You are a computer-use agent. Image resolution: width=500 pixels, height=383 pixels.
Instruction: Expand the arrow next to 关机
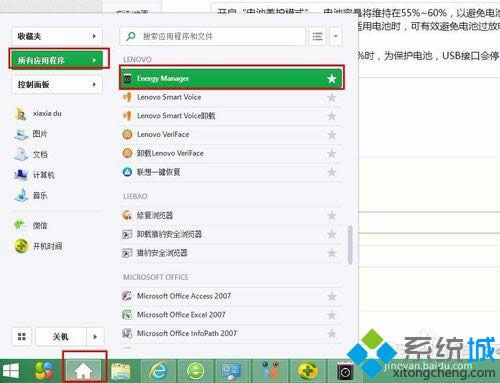pos(95,337)
